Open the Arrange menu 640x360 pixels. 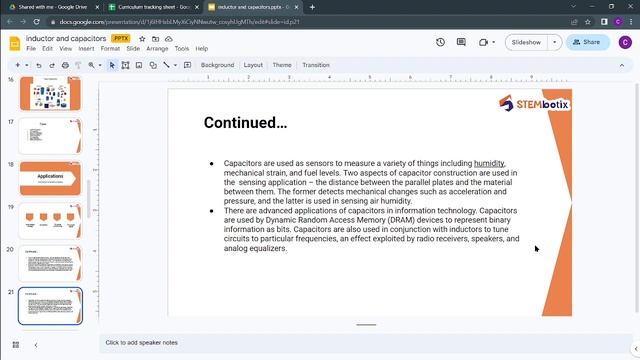[157, 49]
